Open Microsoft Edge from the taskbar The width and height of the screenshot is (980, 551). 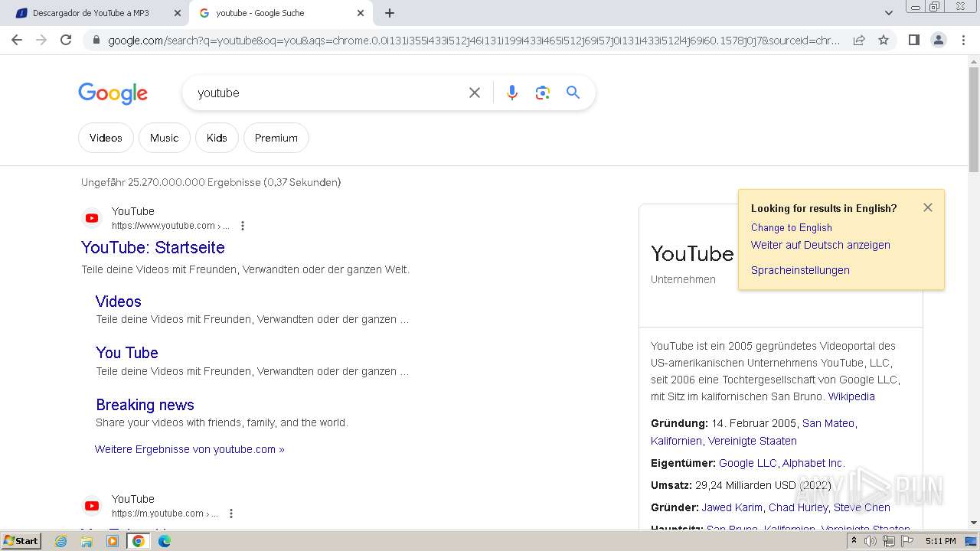coord(165,541)
